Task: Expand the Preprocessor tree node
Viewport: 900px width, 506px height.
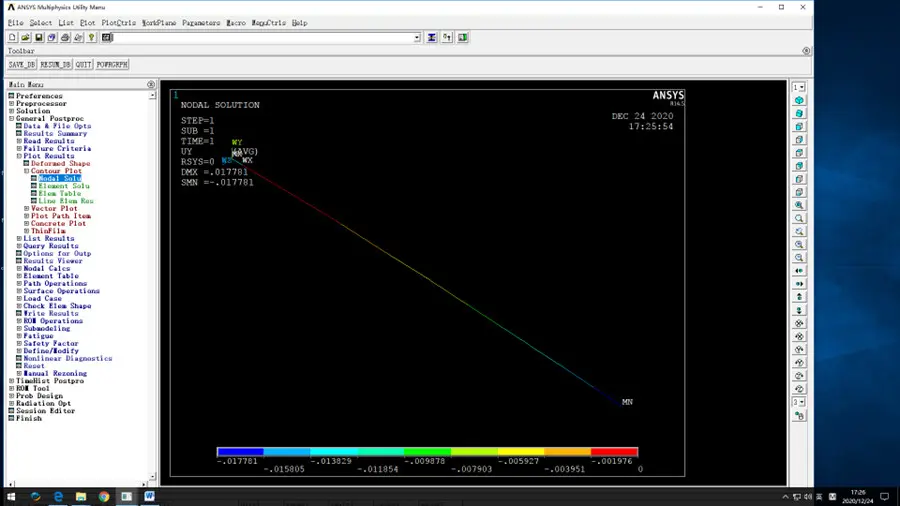Action: click(11, 104)
